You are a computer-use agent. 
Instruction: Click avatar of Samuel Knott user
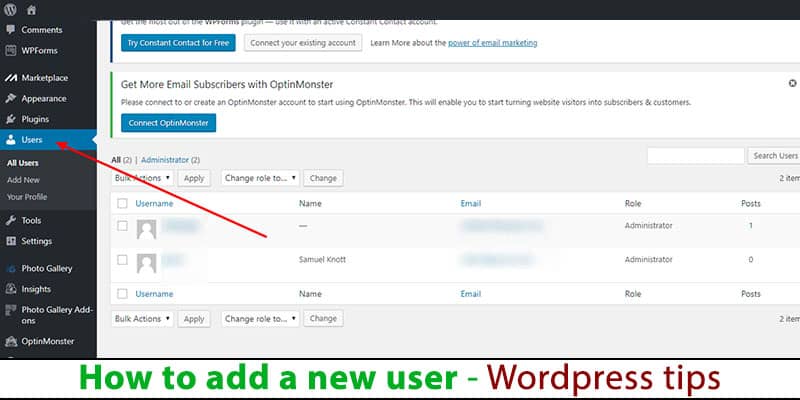tap(146, 263)
